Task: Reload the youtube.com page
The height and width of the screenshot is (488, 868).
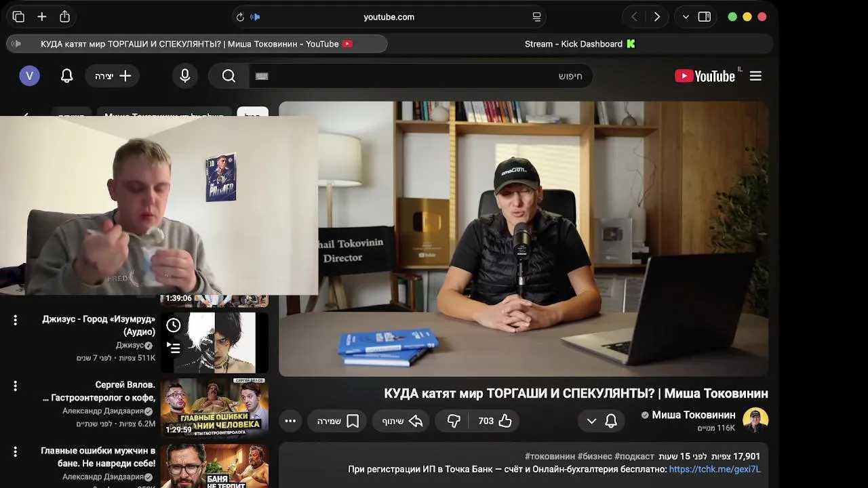Action: tap(239, 17)
